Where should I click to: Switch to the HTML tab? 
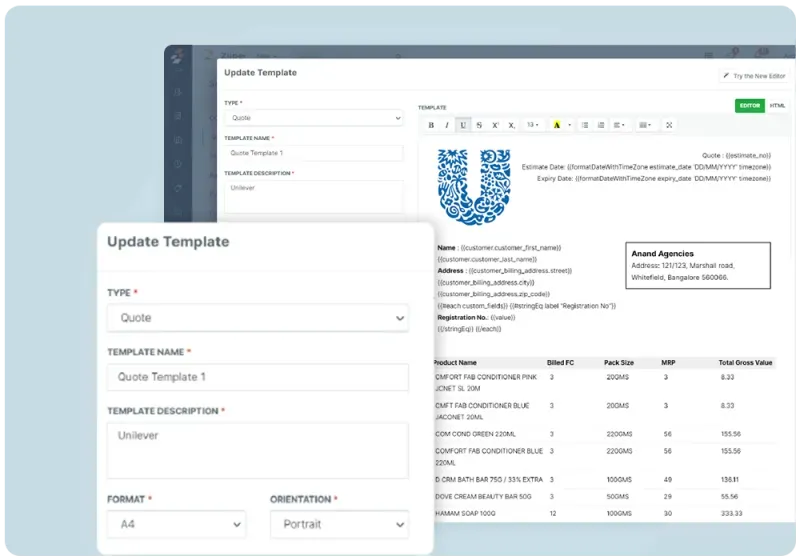[777, 105]
